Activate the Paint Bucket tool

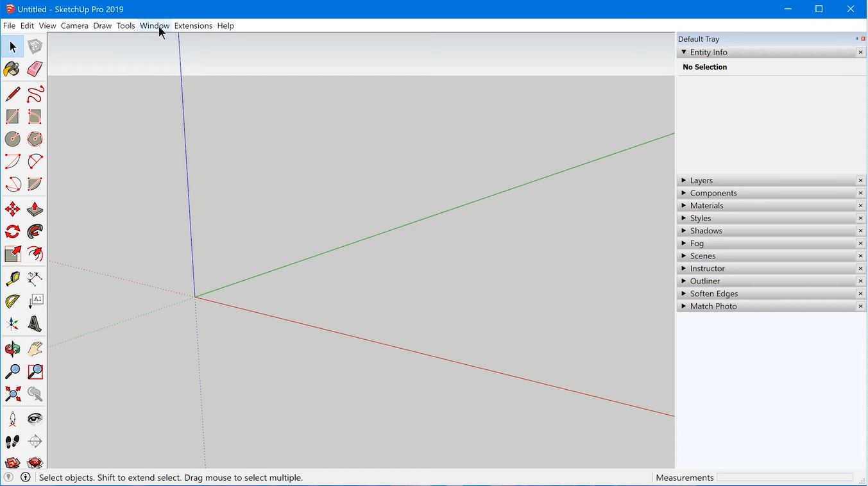point(12,69)
